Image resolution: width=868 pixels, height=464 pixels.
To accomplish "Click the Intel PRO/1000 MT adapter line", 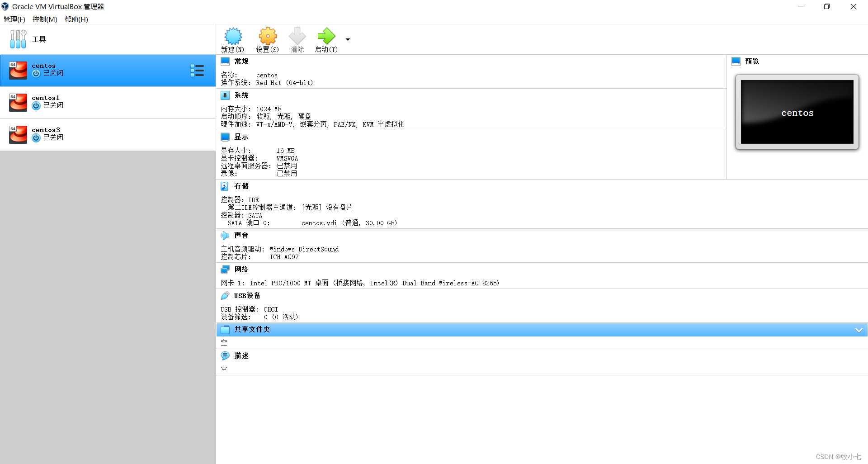I will [360, 283].
